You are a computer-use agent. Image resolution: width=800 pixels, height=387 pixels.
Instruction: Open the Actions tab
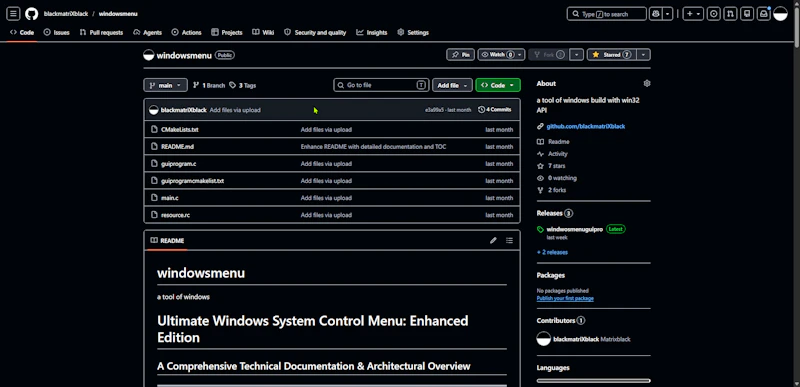click(186, 32)
